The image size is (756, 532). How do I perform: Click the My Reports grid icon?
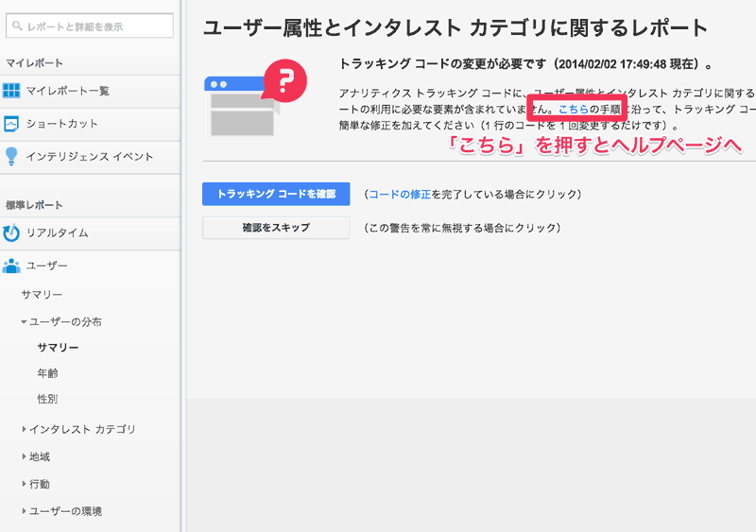[x=11, y=91]
